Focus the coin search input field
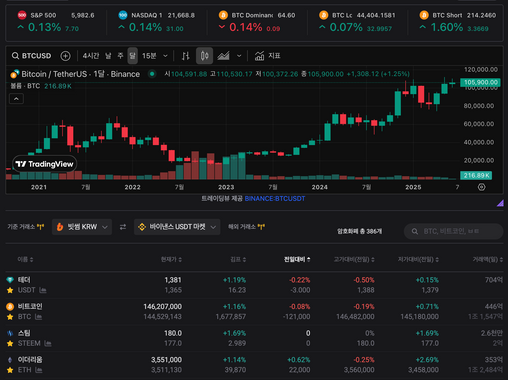508x380 pixels. click(x=453, y=231)
